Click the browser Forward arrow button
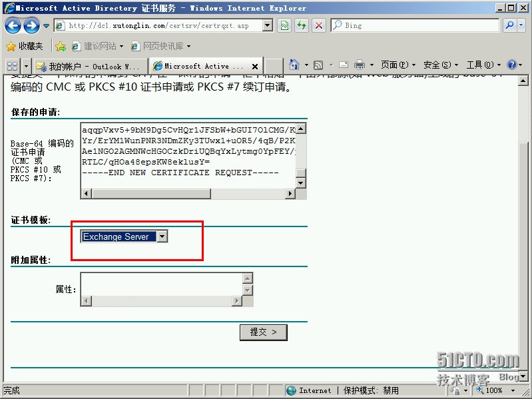Viewport: 532px width, 399px height. 31,26
